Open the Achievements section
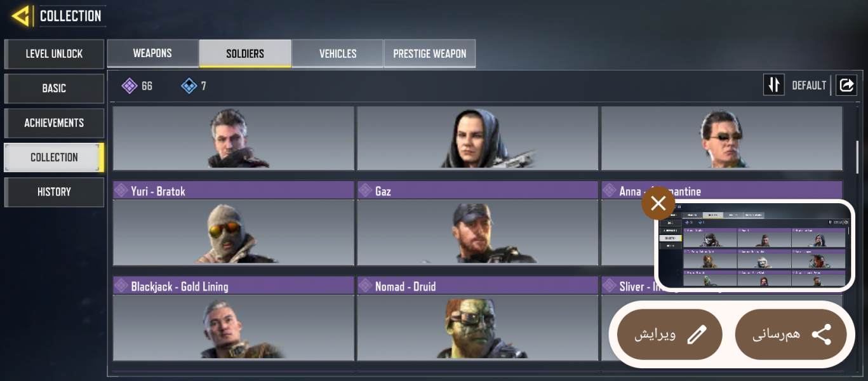The height and width of the screenshot is (381, 868). pos(54,123)
